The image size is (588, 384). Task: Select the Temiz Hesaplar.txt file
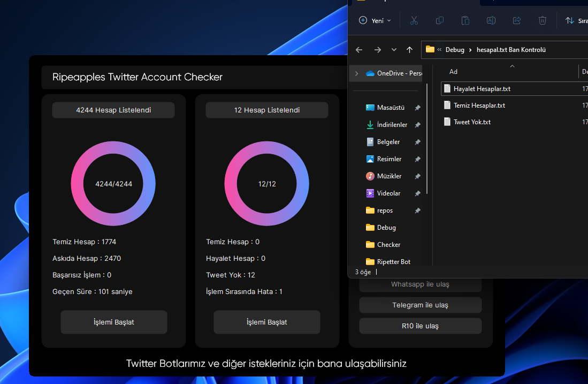coord(514,106)
